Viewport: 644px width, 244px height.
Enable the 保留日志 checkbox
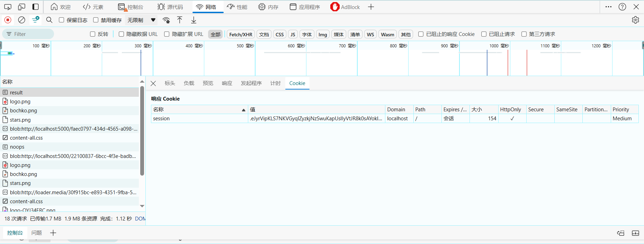pyautogui.click(x=62, y=20)
